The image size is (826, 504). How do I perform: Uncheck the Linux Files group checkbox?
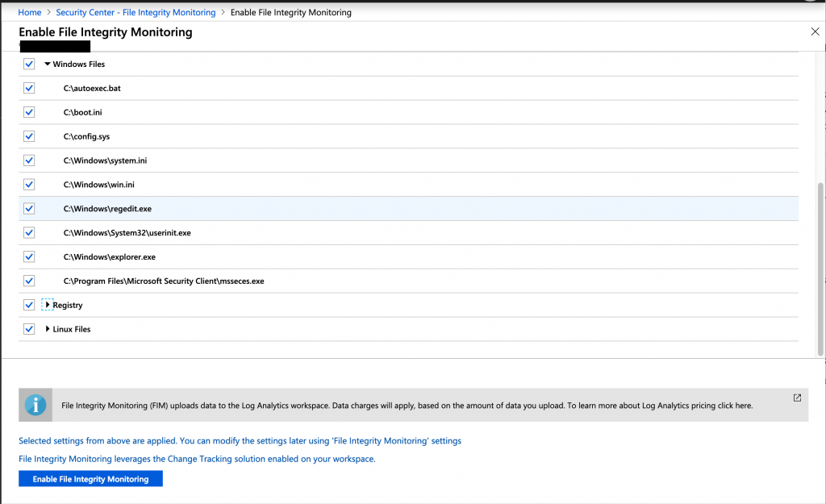tap(29, 329)
